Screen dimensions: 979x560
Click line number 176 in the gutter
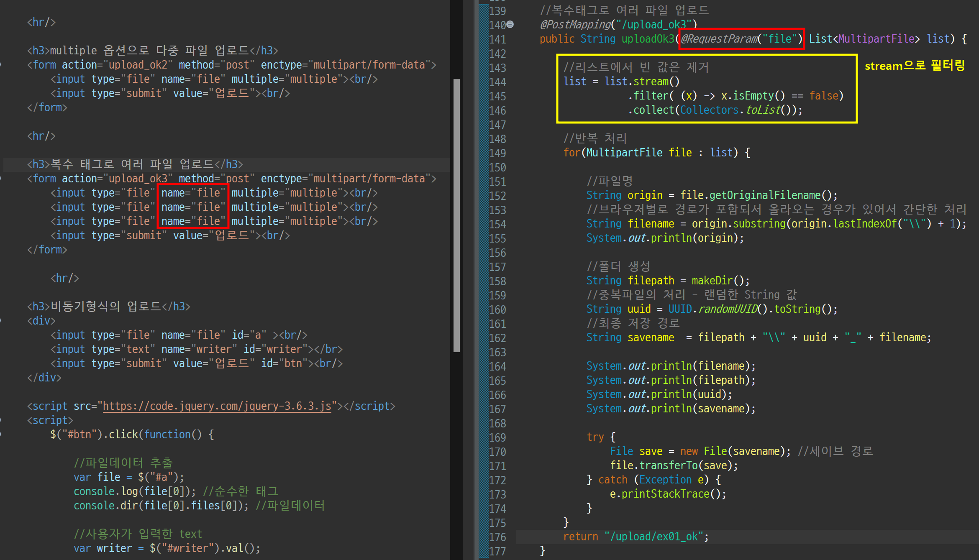497,537
